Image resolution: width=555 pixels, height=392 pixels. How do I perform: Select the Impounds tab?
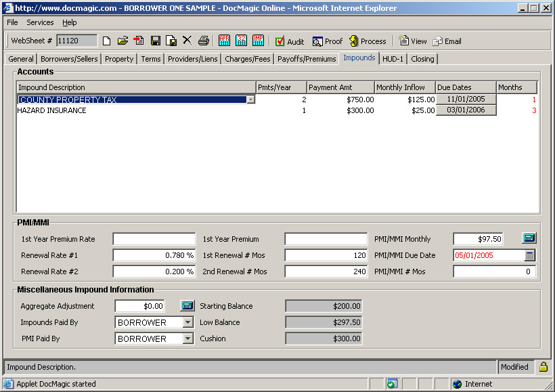click(x=359, y=58)
